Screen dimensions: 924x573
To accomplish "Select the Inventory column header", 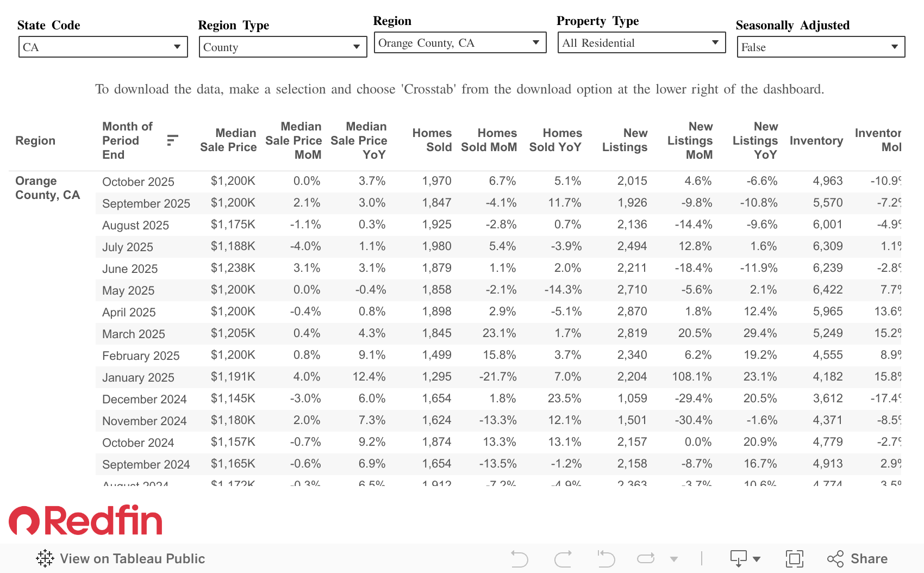I will [816, 141].
